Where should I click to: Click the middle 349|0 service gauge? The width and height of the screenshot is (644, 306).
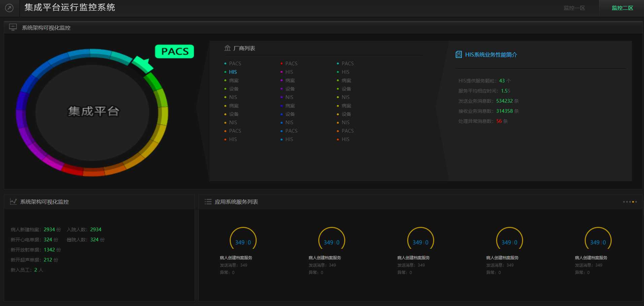click(420, 238)
